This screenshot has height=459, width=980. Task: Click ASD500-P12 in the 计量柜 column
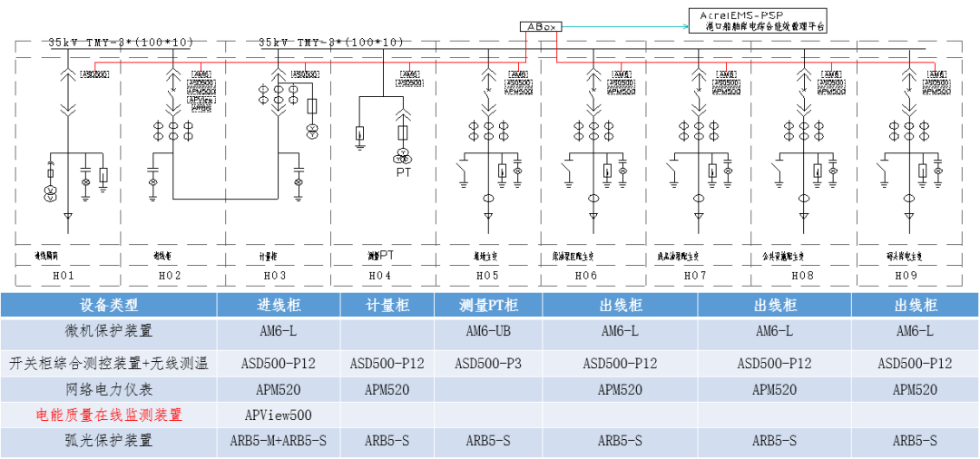pyautogui.click(x=387, y=363)
